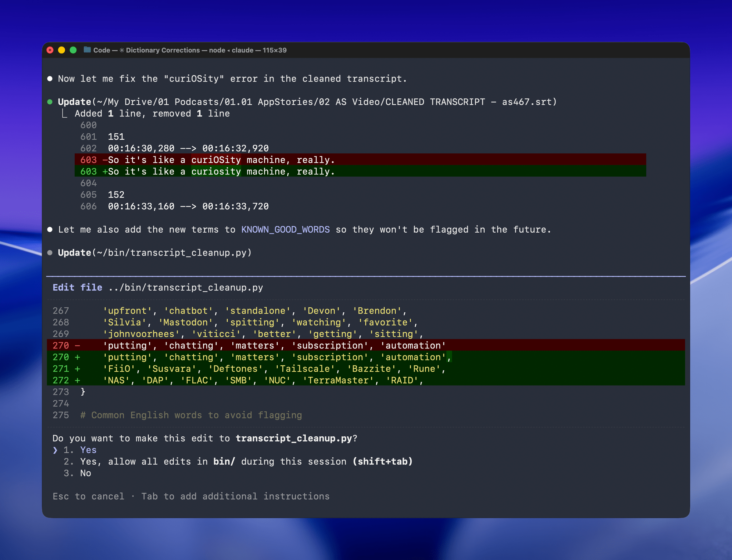This screenshot has width=732, height=560.
Task: Collapse the Update action for as467.srt
Action: tap(74, 102)
